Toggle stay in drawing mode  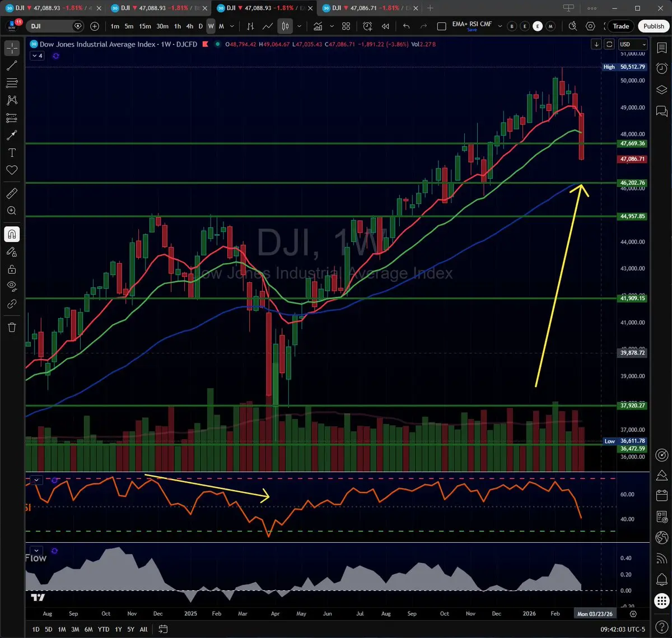coord(12,252)
